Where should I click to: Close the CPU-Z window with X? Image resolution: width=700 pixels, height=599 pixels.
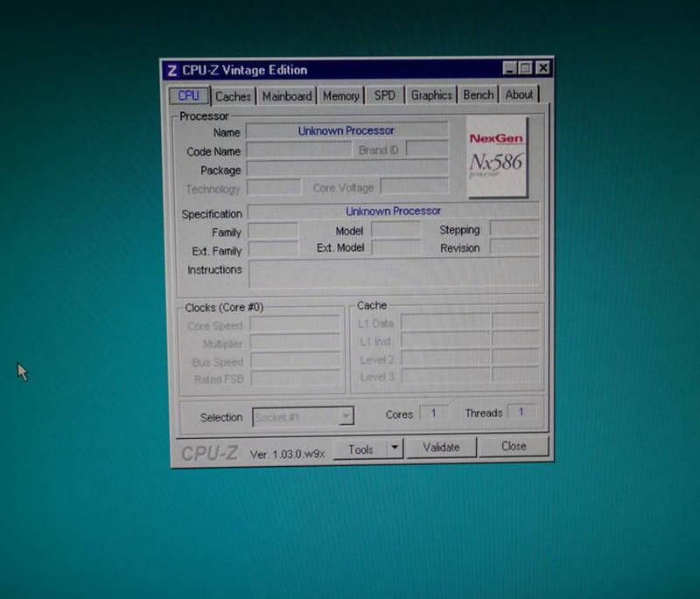pyautogui.click(x=542, y=68)
